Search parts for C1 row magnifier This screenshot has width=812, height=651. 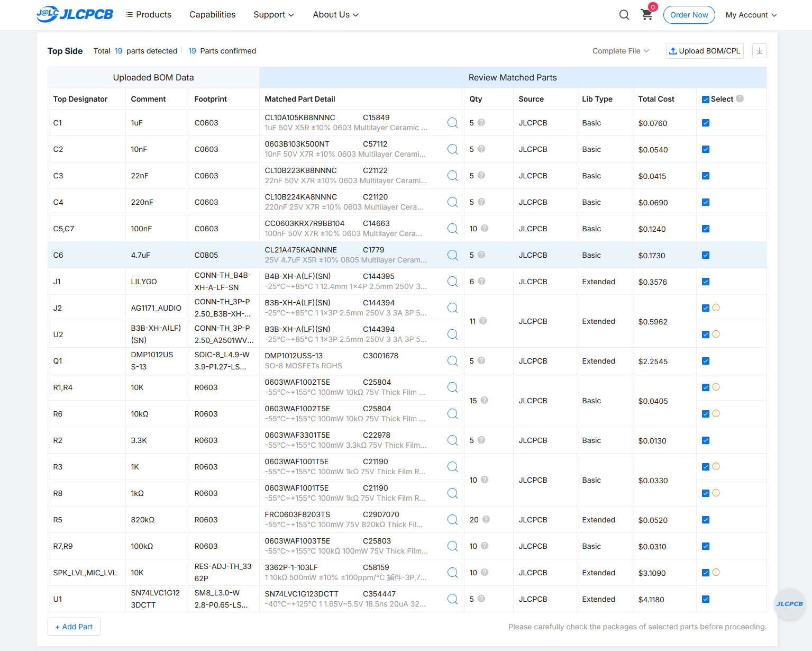(453, 123)
